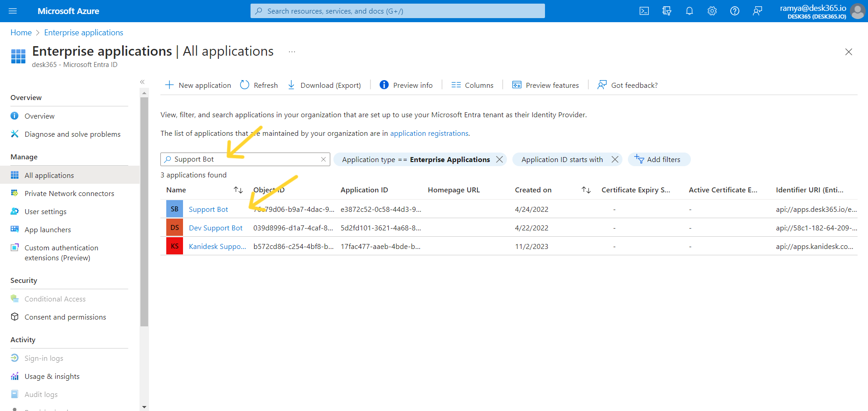
Task: Toggle Created on column sort order
Action: pos(585,190)
